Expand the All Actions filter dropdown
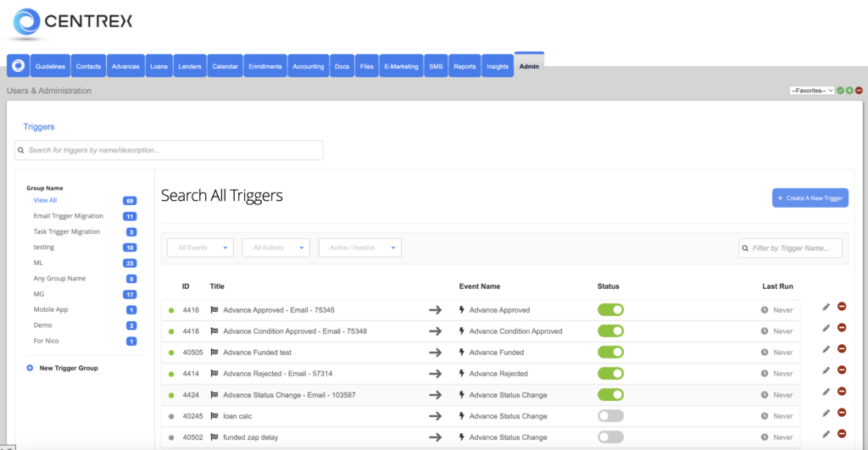The width and height of the screenshot is (868, 450). 276,247
